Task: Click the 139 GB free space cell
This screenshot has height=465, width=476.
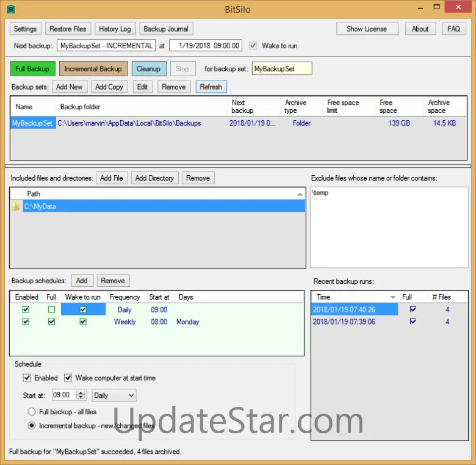Action: (399, 123)
